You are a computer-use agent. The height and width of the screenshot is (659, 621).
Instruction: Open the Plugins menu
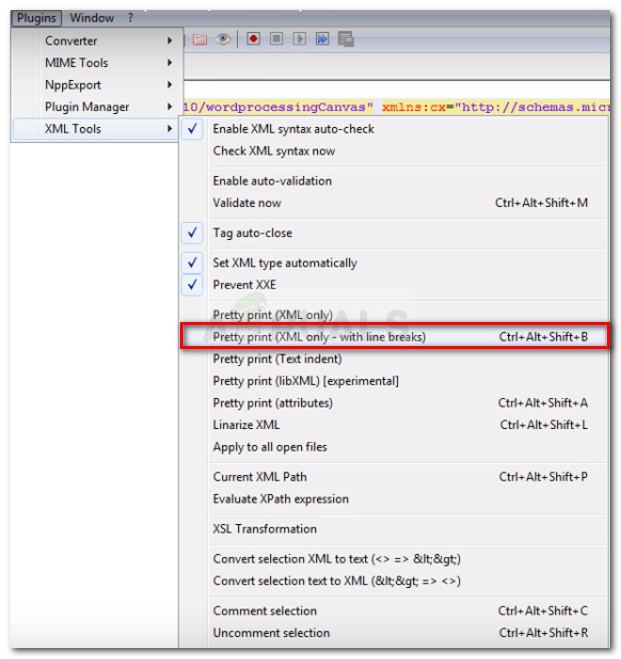37,18
